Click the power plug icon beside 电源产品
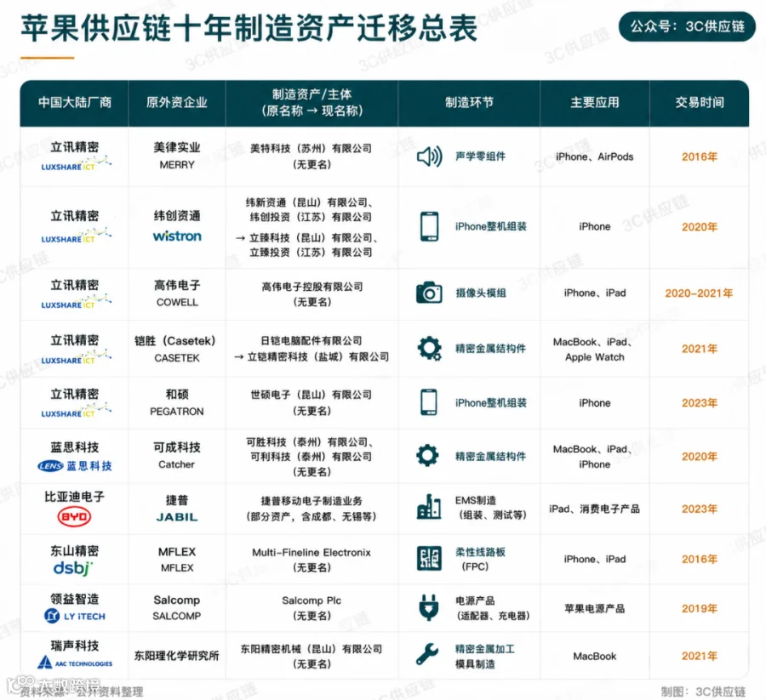766x700 pixels. pyautogui.click(x=428, y=607)
